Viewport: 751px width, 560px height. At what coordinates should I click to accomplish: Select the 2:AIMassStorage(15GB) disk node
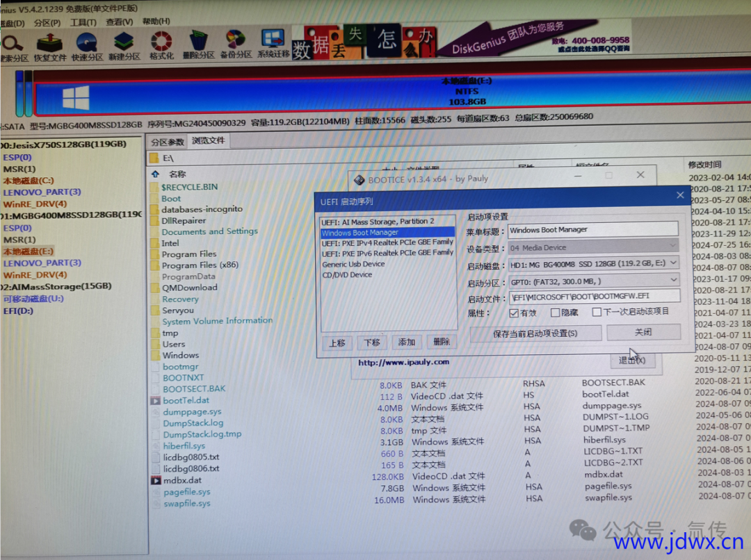coord(56,287)
